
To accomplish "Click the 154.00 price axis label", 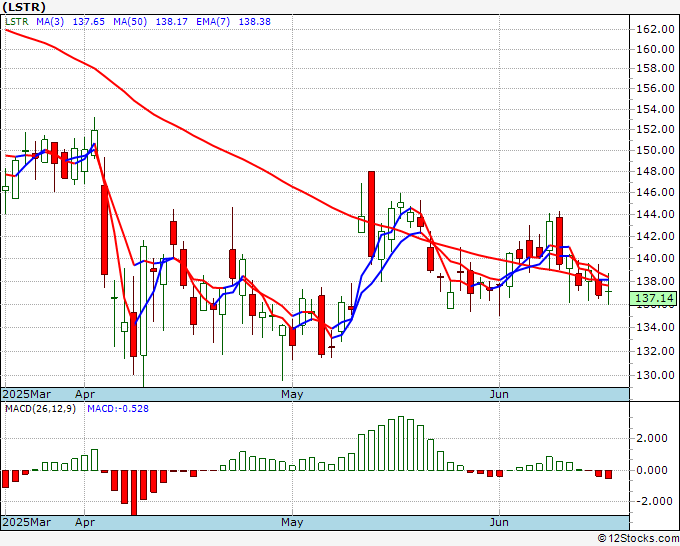I will [x=655, y=109].
